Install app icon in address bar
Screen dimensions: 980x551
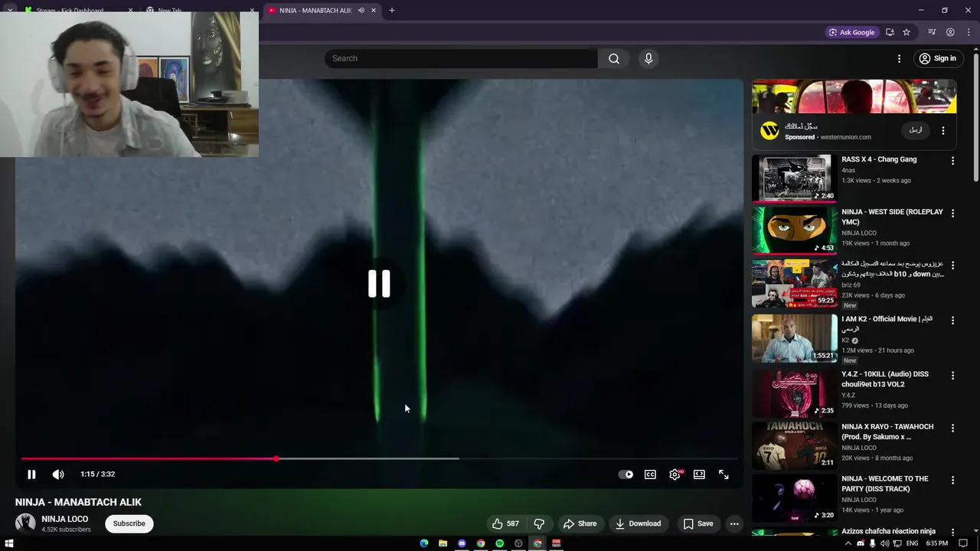[890, 32]
